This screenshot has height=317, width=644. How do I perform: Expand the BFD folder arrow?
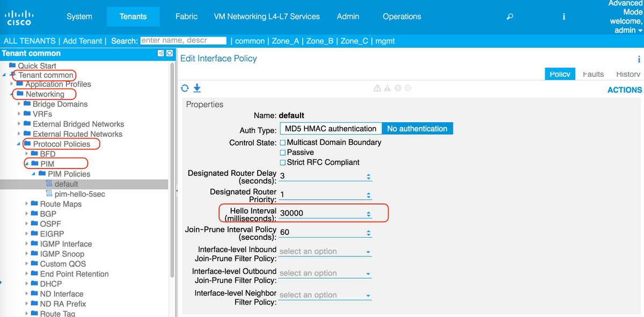point(27,153)
